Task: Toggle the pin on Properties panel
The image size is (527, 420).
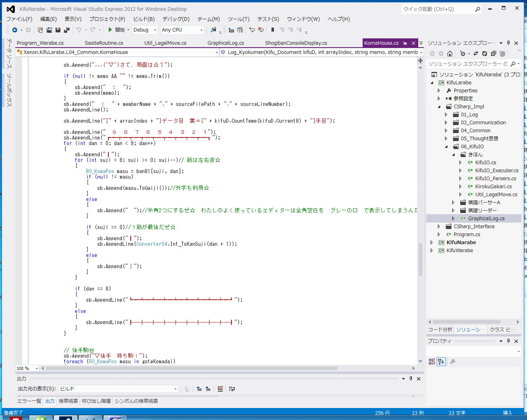Action: point(509,341)
